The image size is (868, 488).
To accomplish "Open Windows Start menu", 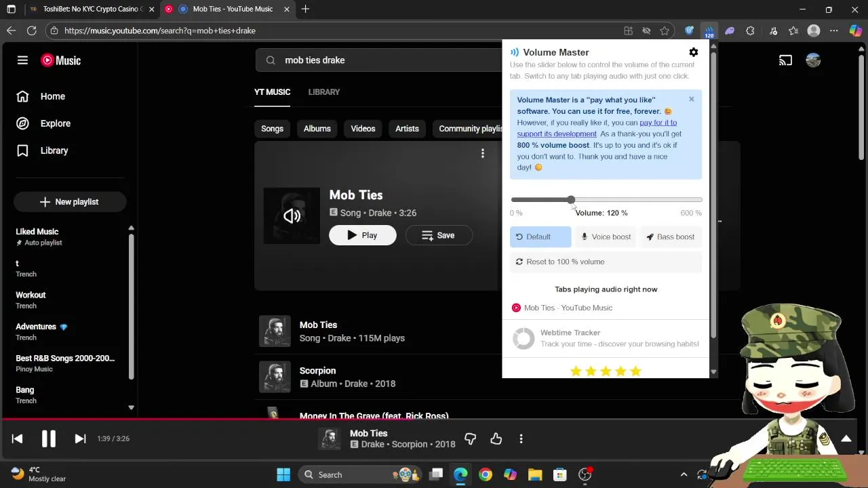I will pyautogui.click(x=283, y=474).
